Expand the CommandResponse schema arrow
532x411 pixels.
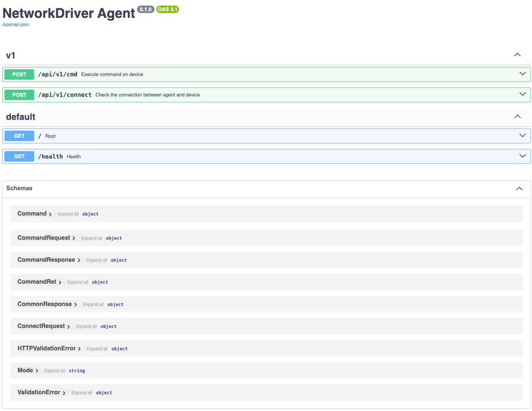[x=79, y=260]
